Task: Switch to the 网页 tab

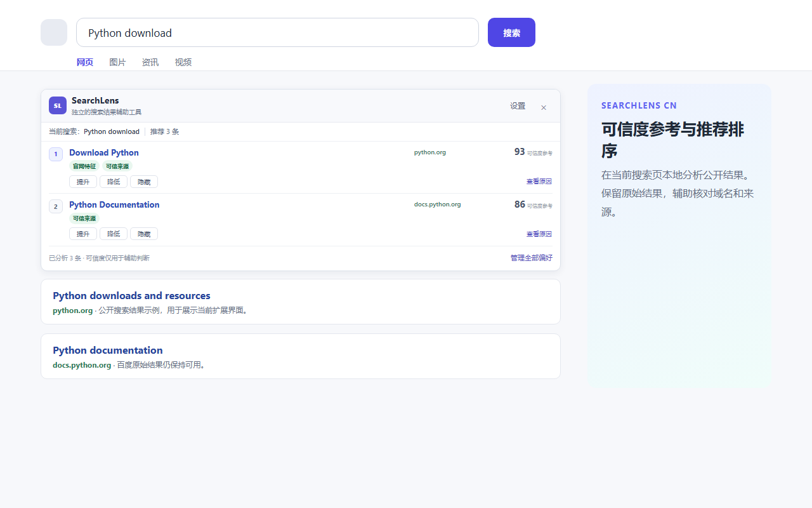Action: tap(85, 62)
